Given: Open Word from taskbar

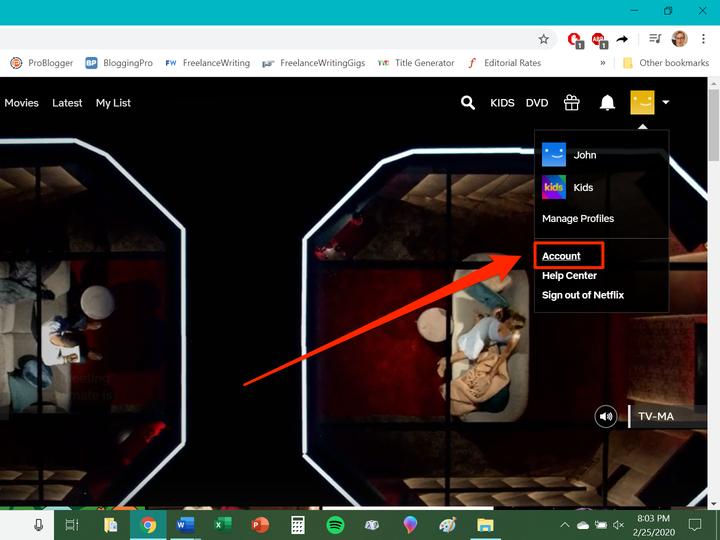Looking at the screenshot, I should [186, 525].
